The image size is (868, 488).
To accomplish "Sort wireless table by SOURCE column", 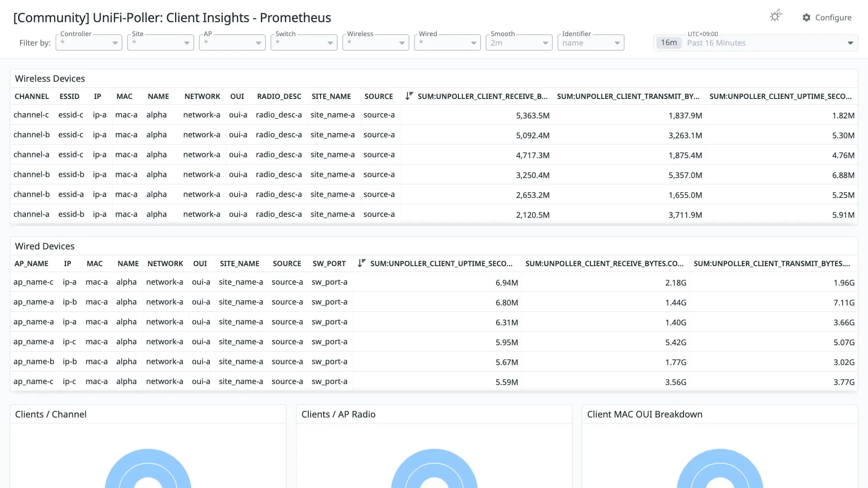I will pyautogui.click(x=378, y=96).
